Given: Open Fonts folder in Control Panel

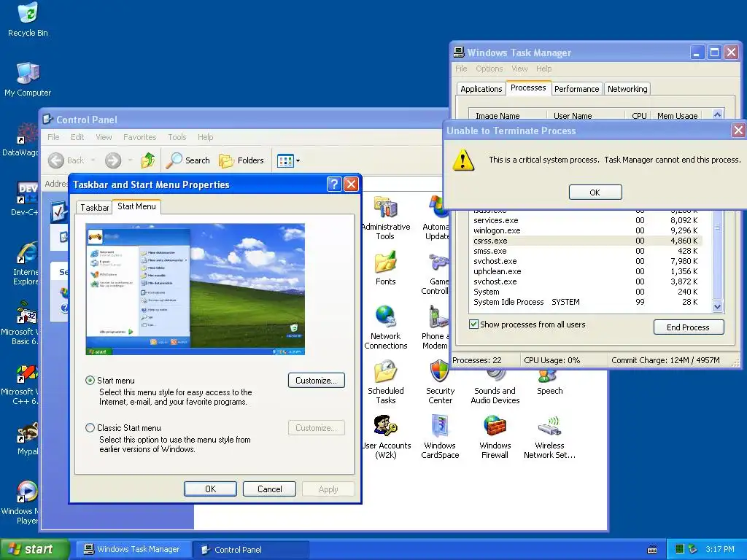Looking at the screenshot, I should [385, 268].
